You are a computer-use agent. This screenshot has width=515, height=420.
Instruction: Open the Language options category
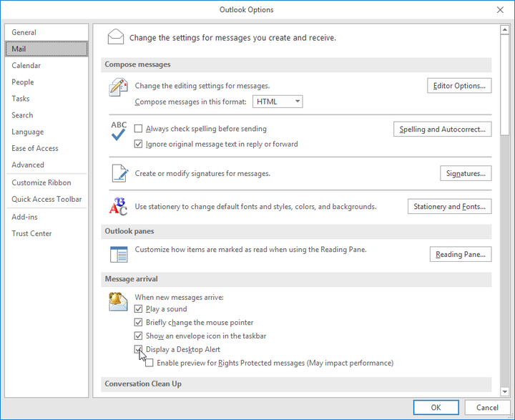click(x=46, y=132)
